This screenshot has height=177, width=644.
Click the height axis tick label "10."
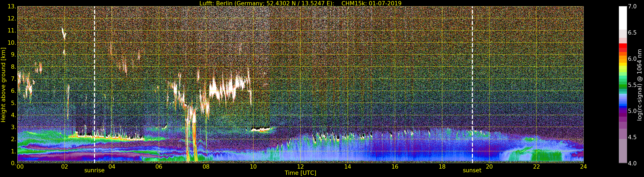pos(12,43)
